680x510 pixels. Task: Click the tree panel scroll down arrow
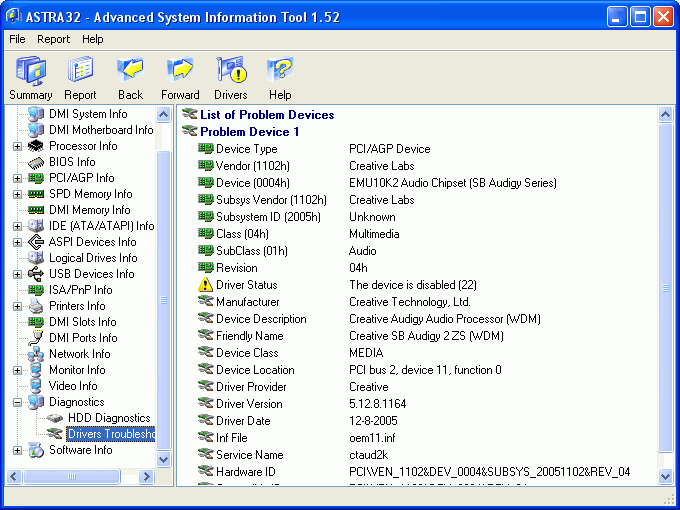click(163, 459)
